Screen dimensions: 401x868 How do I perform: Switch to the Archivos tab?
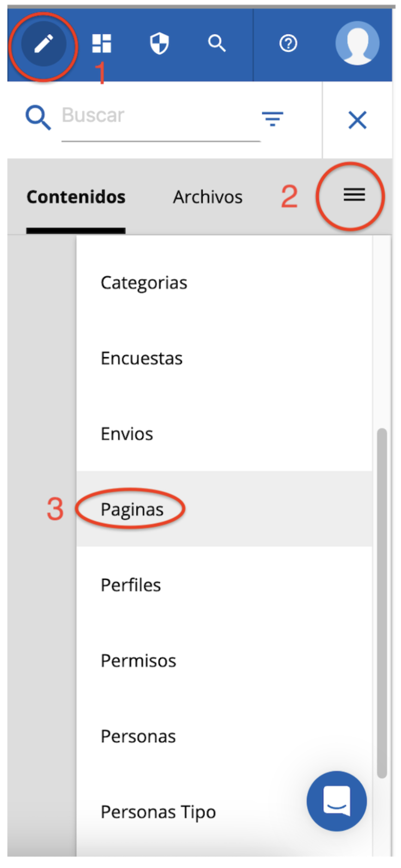[x=208, y=197]
